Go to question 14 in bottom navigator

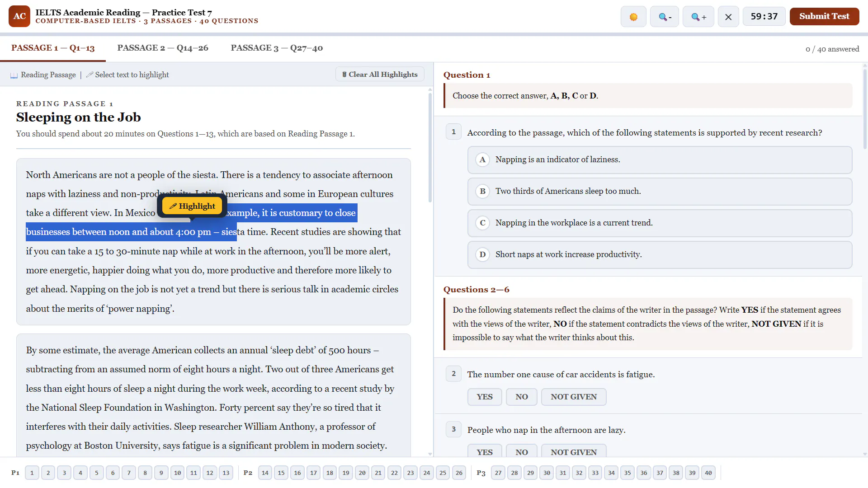click(265, 473)
